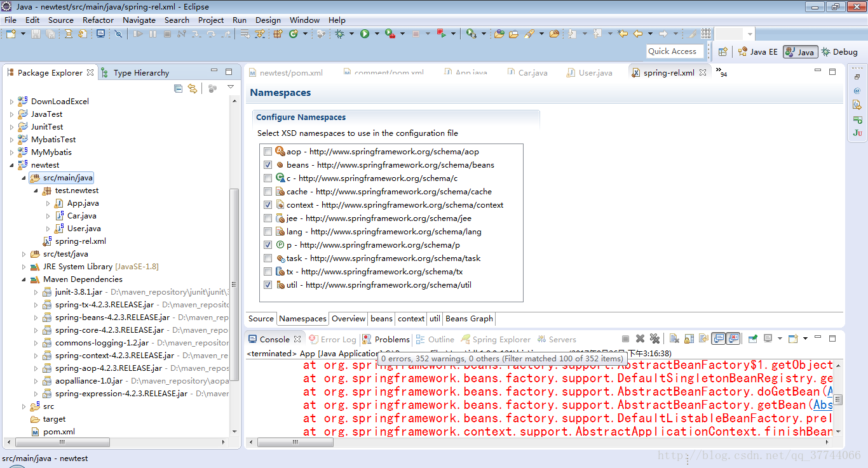Click the JUnit icon in right sidebar
This screenshot has height=468, width=868.
point(857,133)
